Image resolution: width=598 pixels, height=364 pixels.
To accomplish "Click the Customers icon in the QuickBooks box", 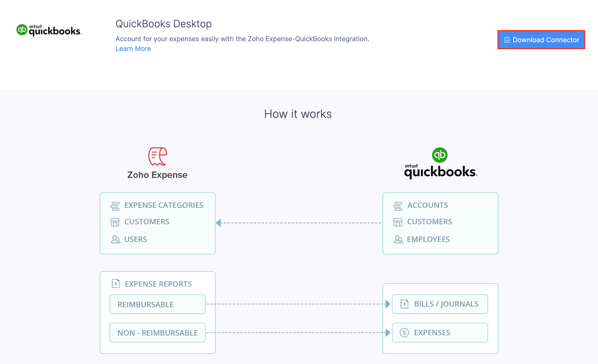I will [398, 222].
